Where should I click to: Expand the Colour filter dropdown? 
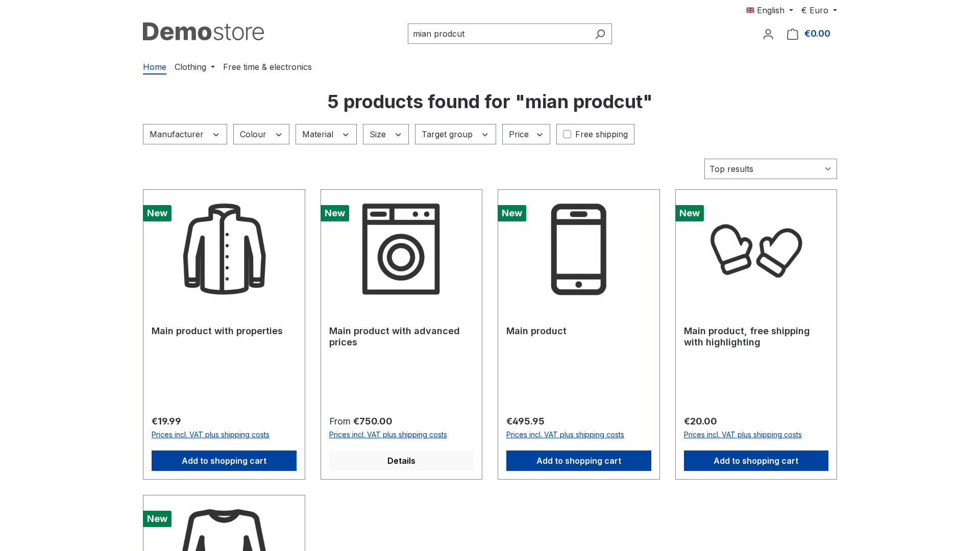coord(261,134)
